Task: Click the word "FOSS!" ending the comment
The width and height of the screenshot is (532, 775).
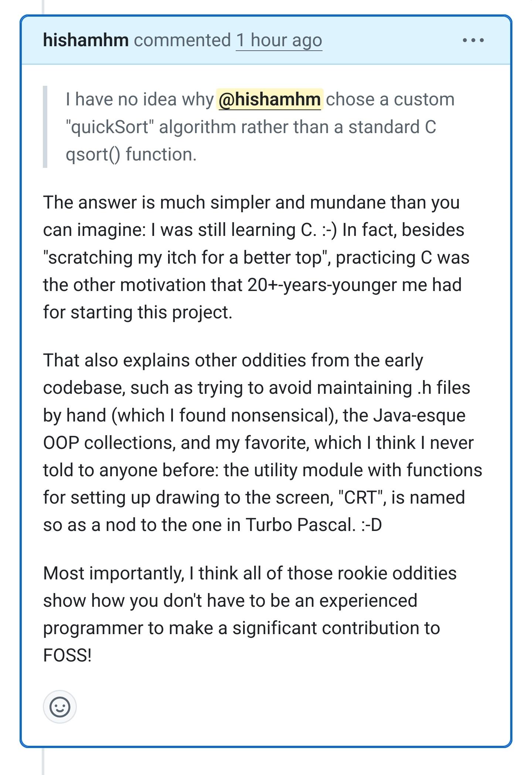Action: pyautogui.click(x=67, y=656)
